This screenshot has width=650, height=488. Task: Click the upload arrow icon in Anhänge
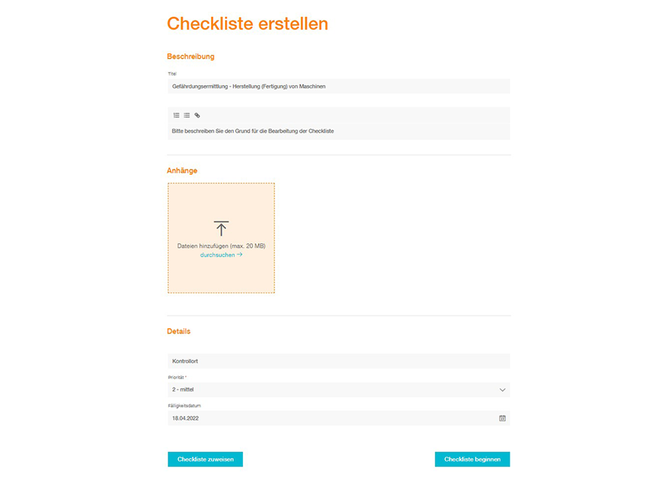(221, 228)
